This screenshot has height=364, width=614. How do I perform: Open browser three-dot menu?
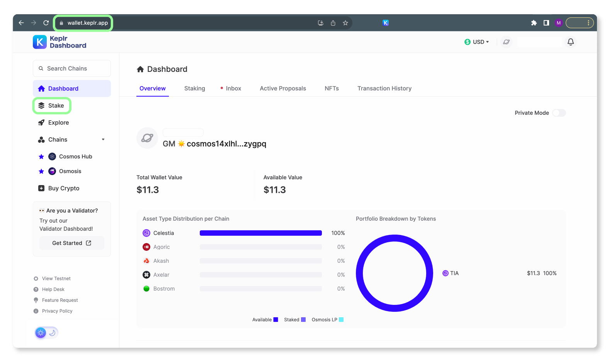pyautogui.click(x=588, y=23)
